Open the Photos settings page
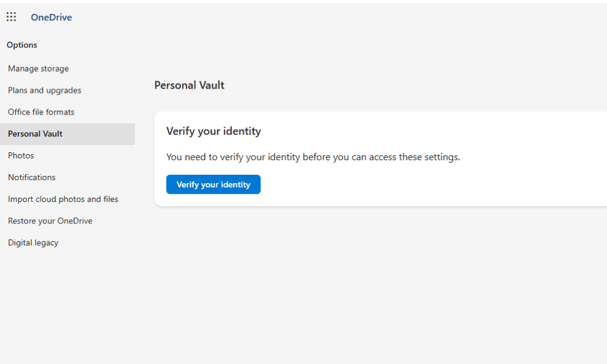Image resolution: width=607 pixels, height=364 pixels. coord(21,156)
